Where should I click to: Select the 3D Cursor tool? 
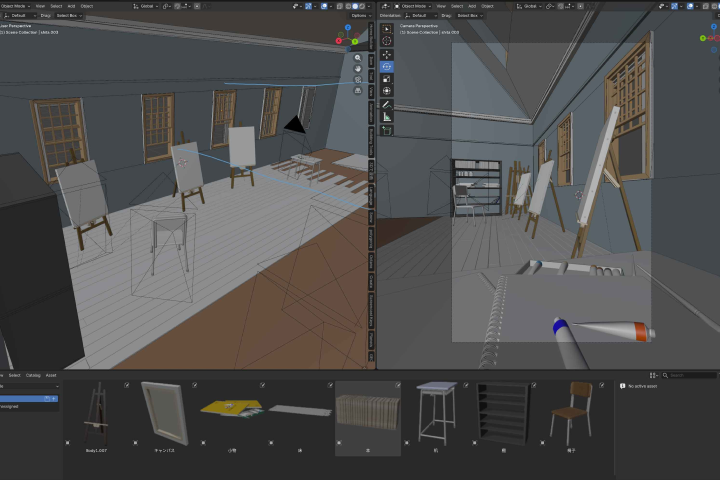(x=387, y=40)
